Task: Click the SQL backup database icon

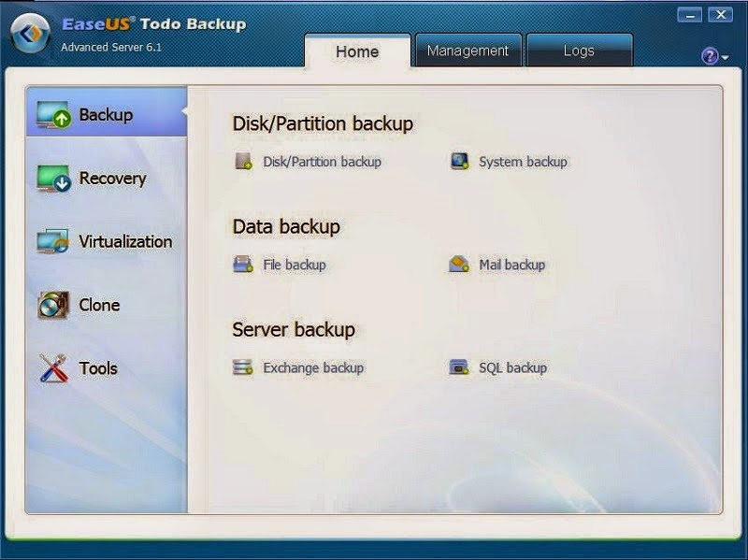Action: [459, 367]
